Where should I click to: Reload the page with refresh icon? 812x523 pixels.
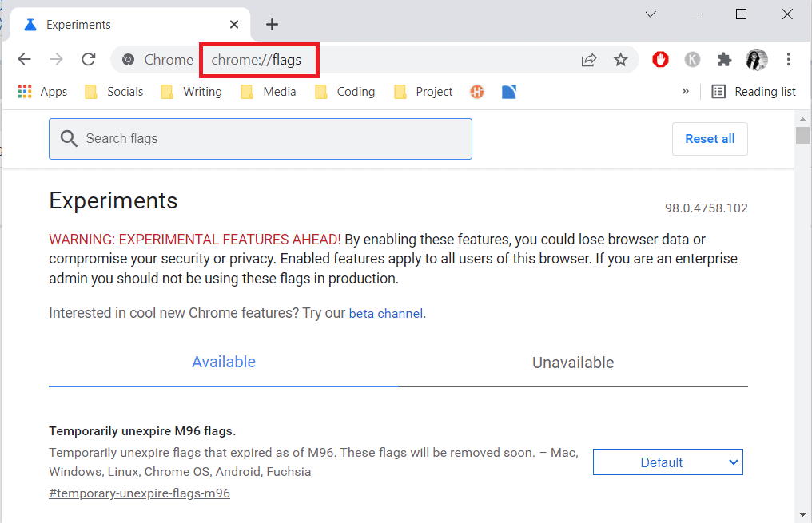click(x=89, y=60)
